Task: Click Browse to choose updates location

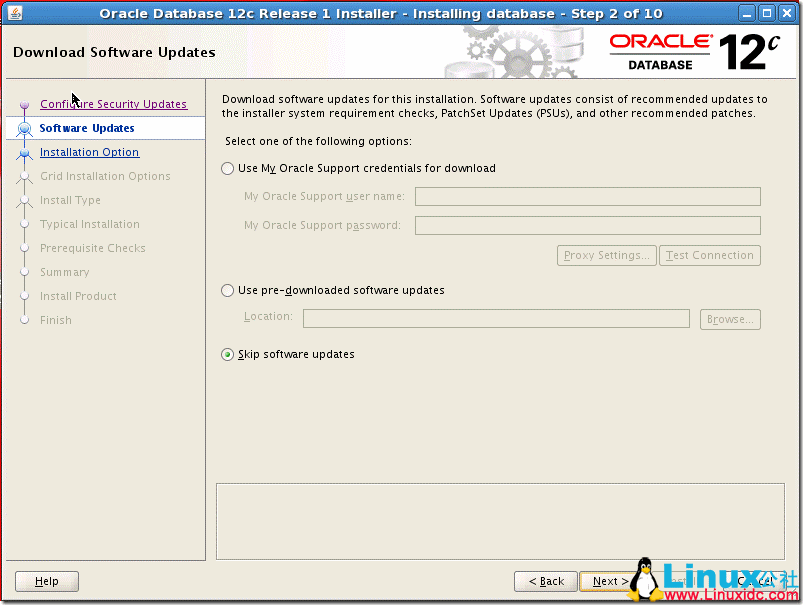Action: (x=729, y=318)
